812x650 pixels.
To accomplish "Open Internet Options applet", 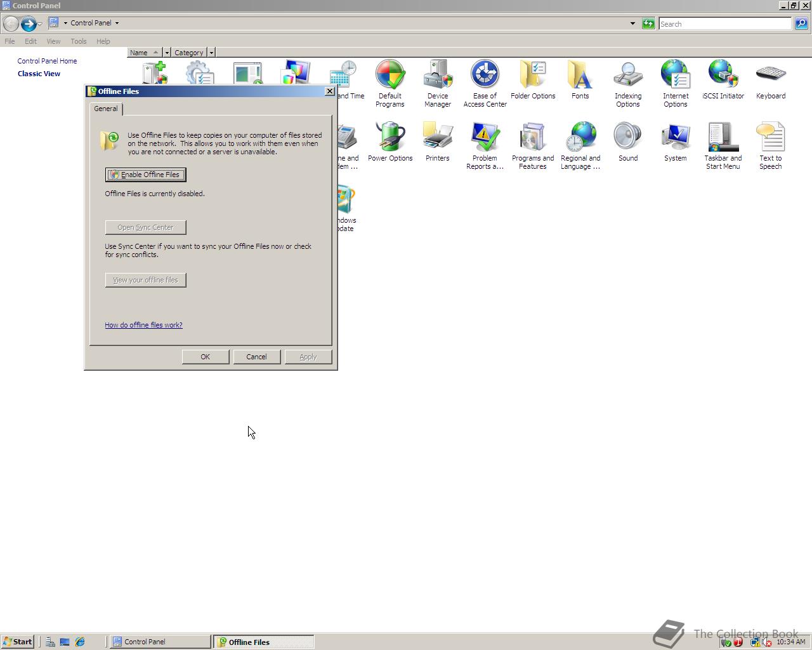I will coord(675,83).
